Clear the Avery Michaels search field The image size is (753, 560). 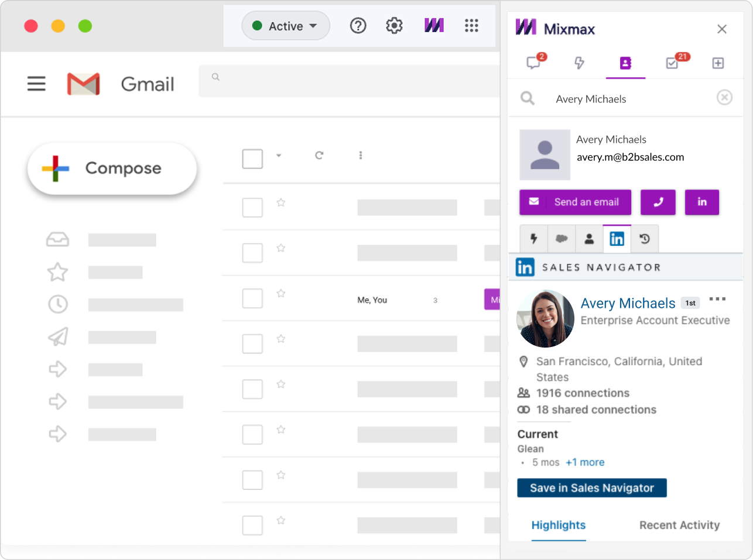coord(724,98)
